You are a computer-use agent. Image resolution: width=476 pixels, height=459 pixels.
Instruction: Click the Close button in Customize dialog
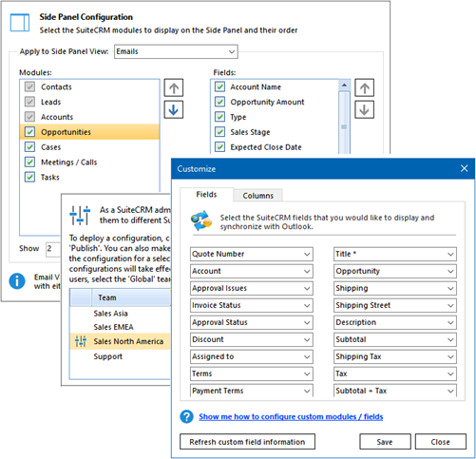point(440,442)
